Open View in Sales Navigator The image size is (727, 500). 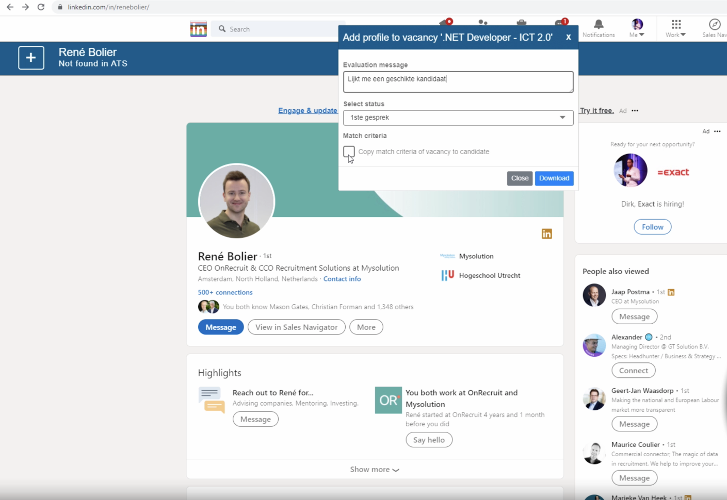click(x=296, y=327)
